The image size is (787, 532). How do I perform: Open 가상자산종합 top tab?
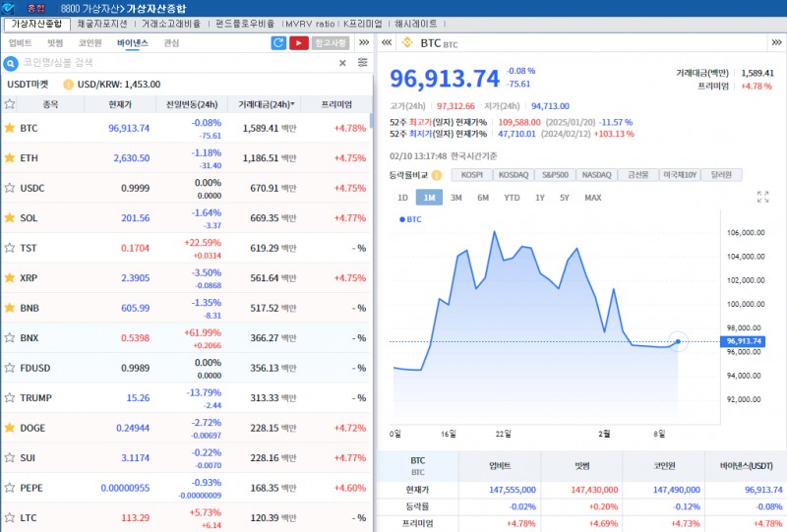coord(36,24)
